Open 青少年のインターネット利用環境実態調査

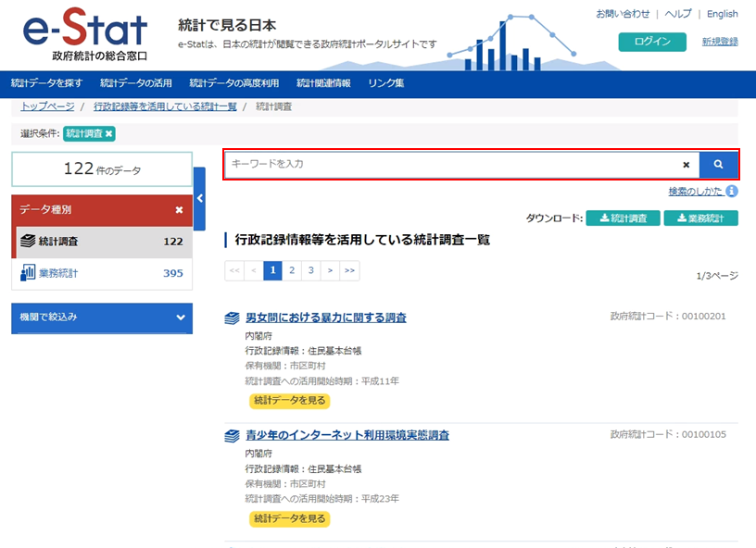tap(347, 436)
